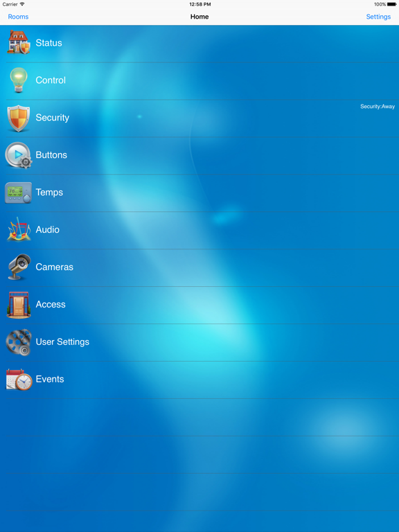Select the Control label

(x=51, y=80)
